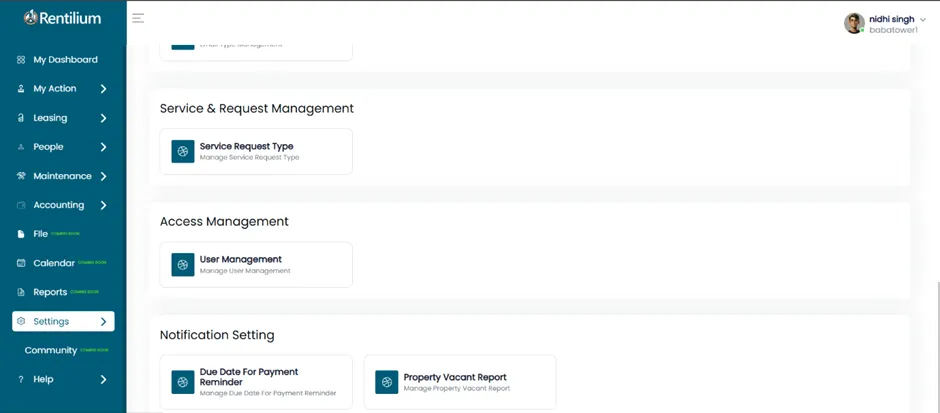Click the Coming Soon badge beside File
The image size is (940, 413).
pyautogui.click(x=65, y=234)
